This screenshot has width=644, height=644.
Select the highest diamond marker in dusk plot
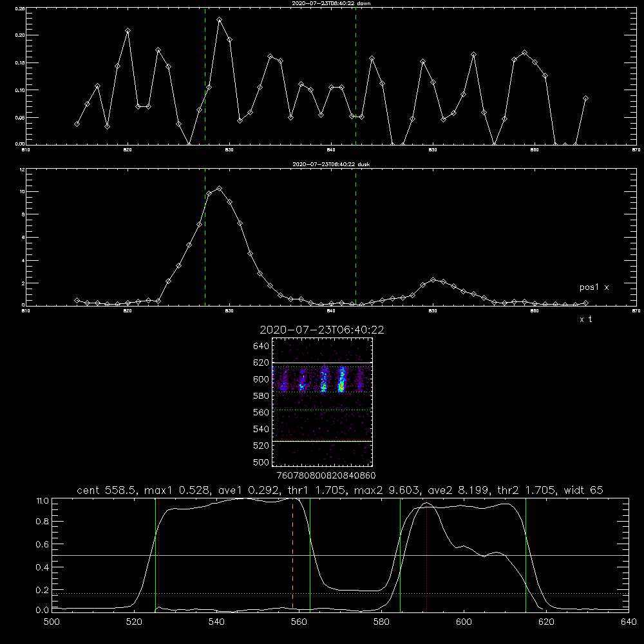(220, 189)
